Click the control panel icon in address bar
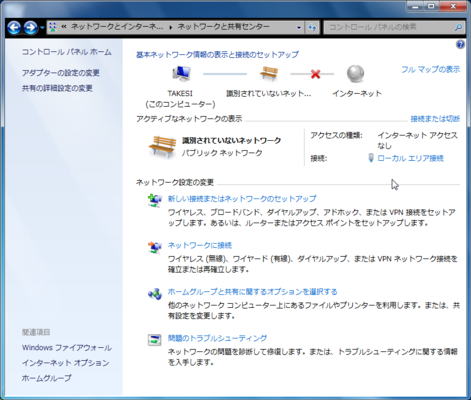Screen dimensions: 471x400 (53, 27)
